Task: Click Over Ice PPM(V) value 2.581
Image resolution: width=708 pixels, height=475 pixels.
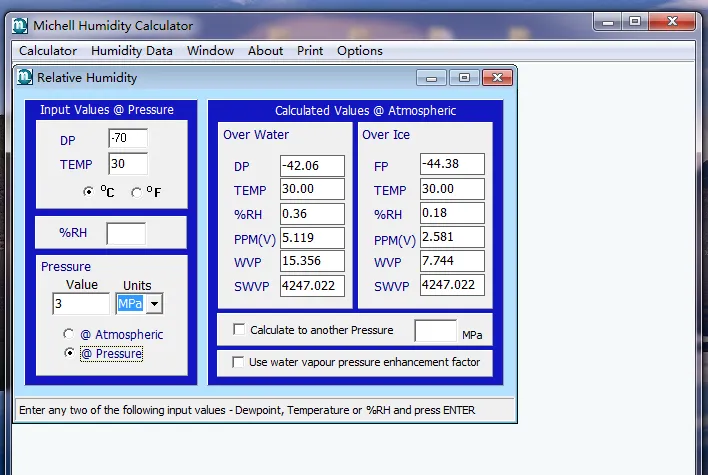Action: click(452, 237)
